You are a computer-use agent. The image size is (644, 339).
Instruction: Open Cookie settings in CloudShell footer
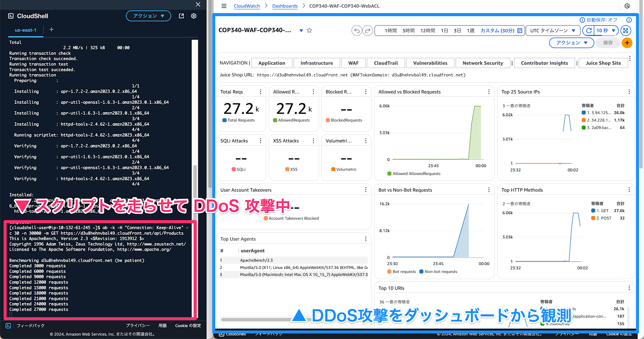pyautogui.click(x=188, y=325)
